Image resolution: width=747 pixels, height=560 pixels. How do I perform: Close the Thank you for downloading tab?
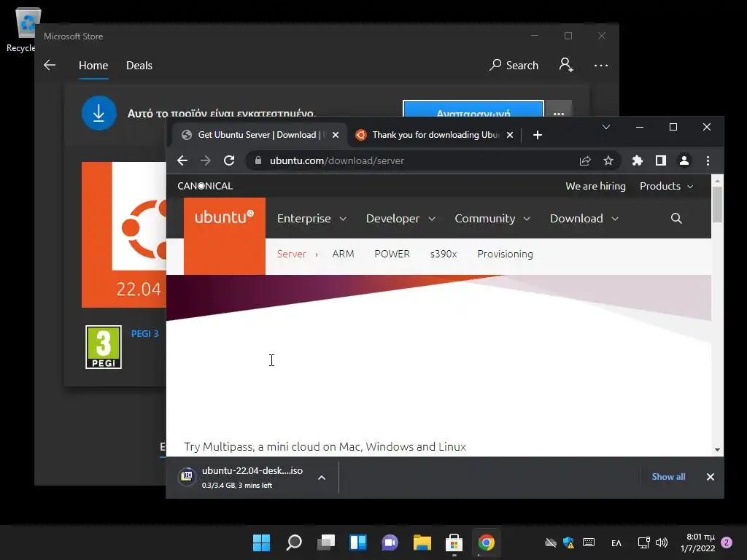[x=510, y=135]
